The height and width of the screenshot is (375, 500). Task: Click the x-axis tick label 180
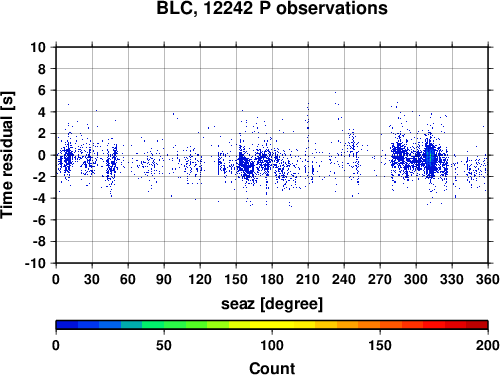click(x=272, y=279)
